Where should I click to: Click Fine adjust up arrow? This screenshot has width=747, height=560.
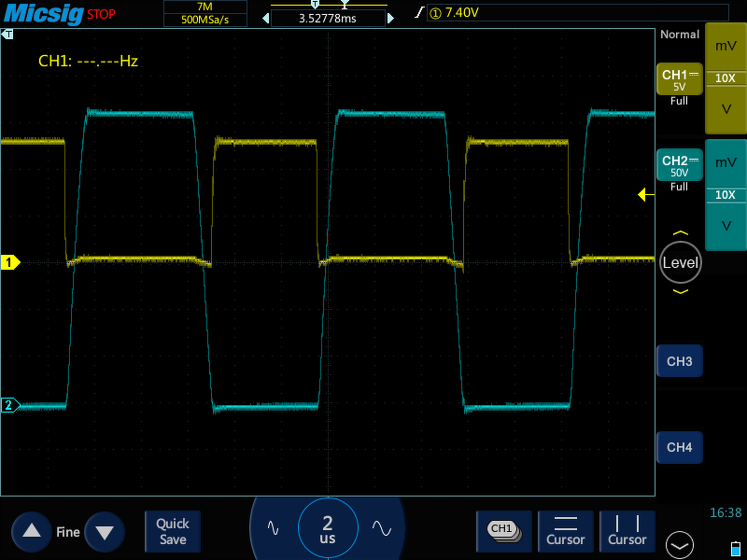[32, 531]
